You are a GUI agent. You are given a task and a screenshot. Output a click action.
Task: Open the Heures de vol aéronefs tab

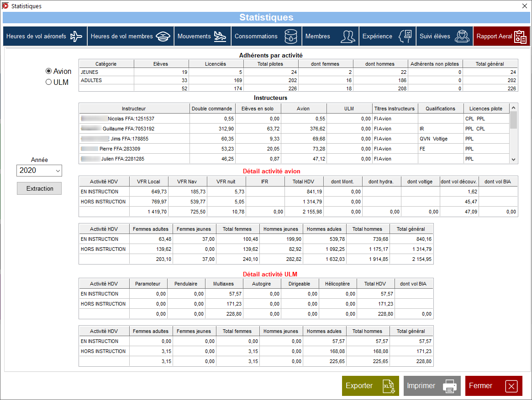[45, 36]
